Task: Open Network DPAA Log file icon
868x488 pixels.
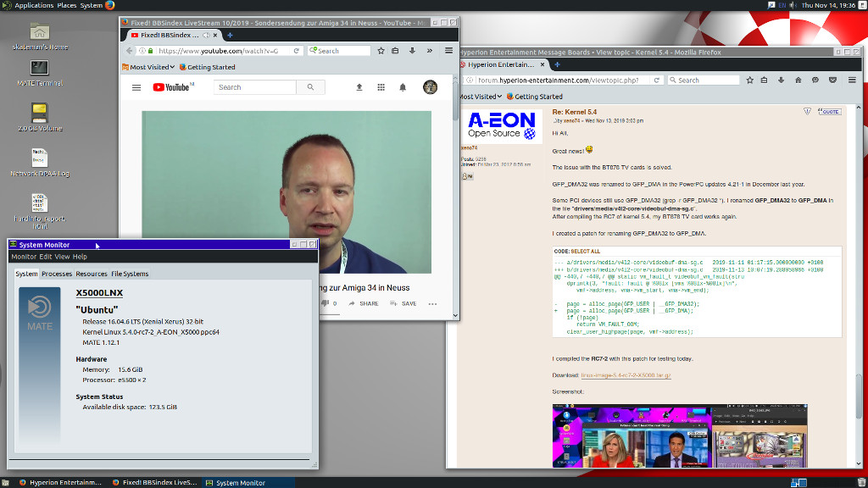Action: (x=40, y=163)
